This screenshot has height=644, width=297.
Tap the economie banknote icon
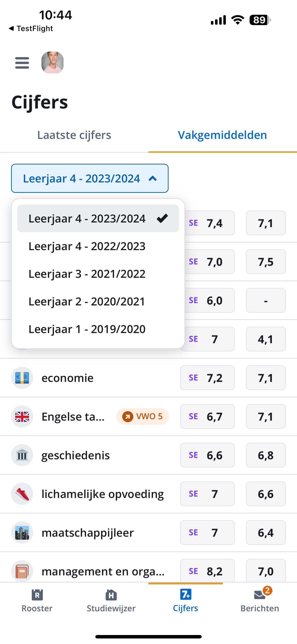click(22, 378)
